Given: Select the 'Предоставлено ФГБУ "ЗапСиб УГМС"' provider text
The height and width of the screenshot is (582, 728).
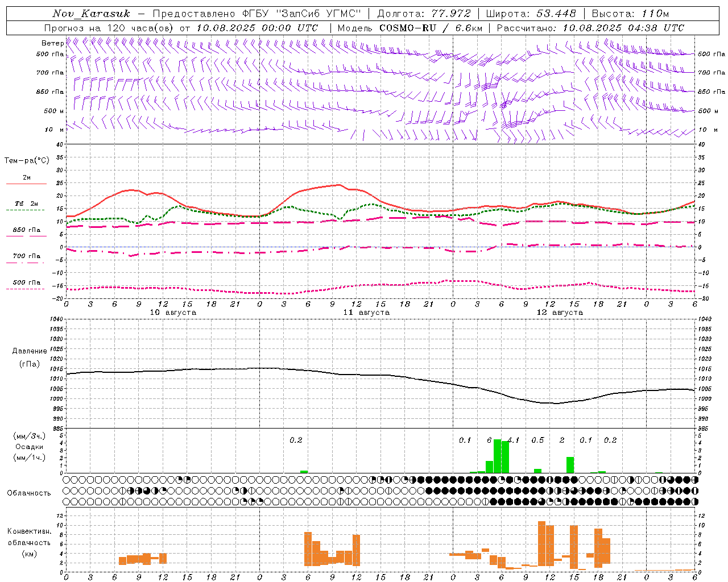Looking at the screenshot, I should [257, 13].
